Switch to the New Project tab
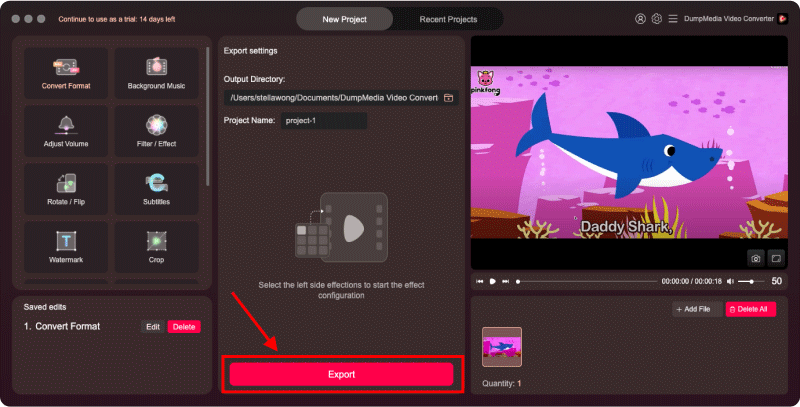 pos(344,19)
